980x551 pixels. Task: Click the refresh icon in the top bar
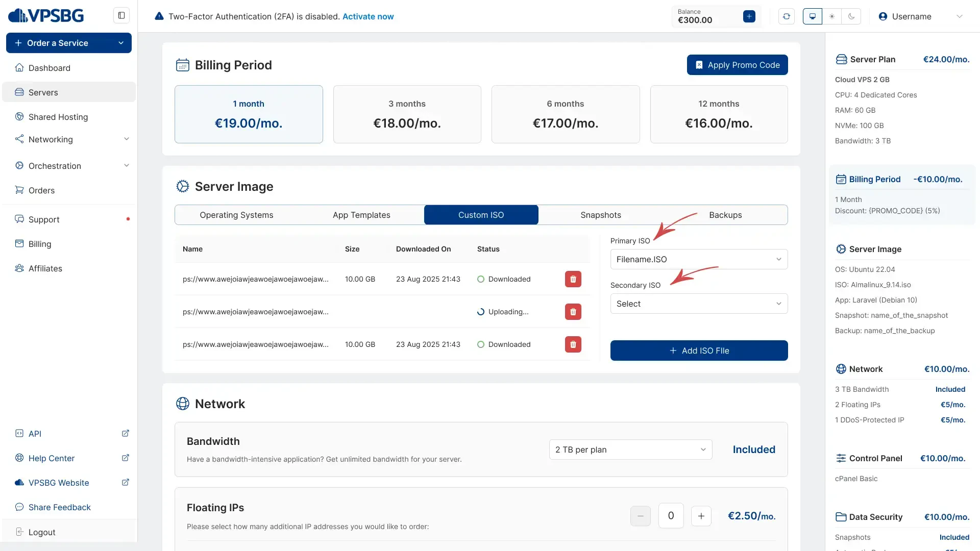[787, 16]
